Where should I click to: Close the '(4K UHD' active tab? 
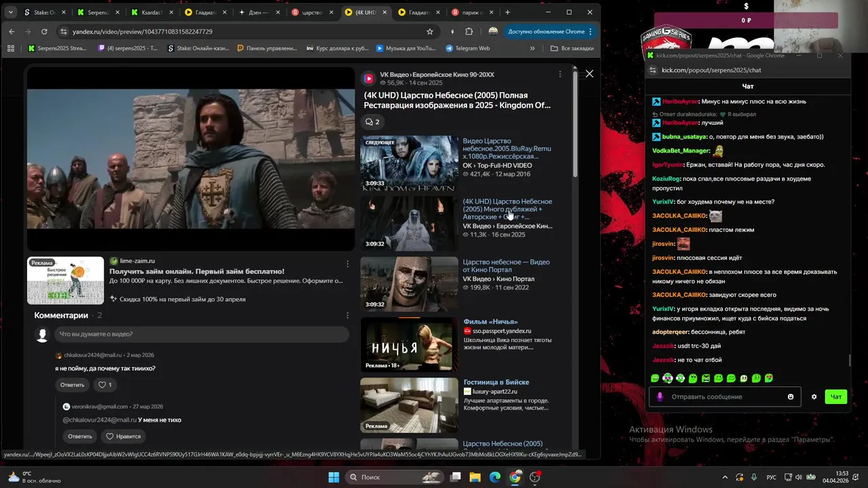coord(384,12)
